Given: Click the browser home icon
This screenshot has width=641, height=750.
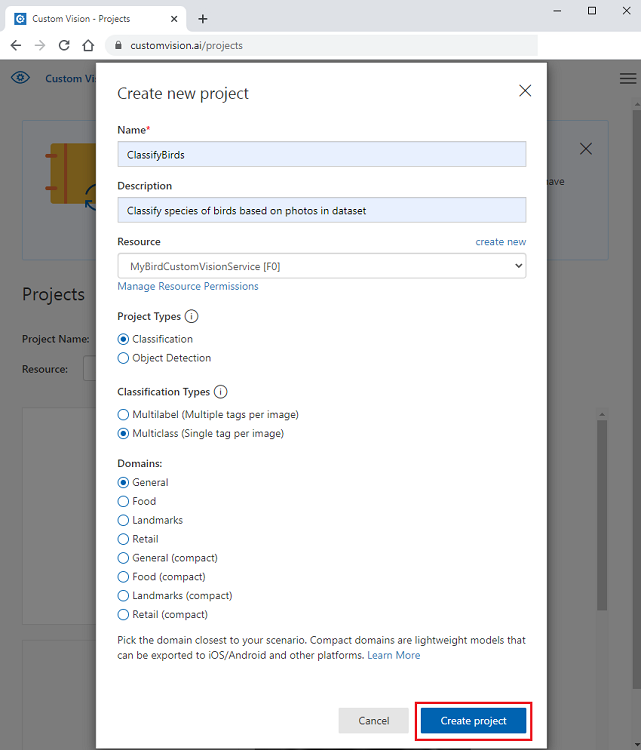Looking at the screenshot, I should click(88, 45).
